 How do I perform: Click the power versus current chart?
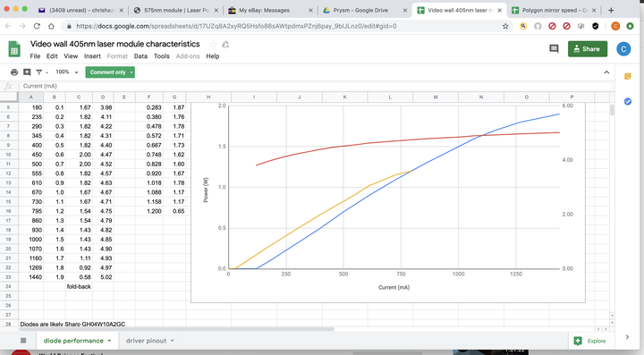[x=388, y=202]
